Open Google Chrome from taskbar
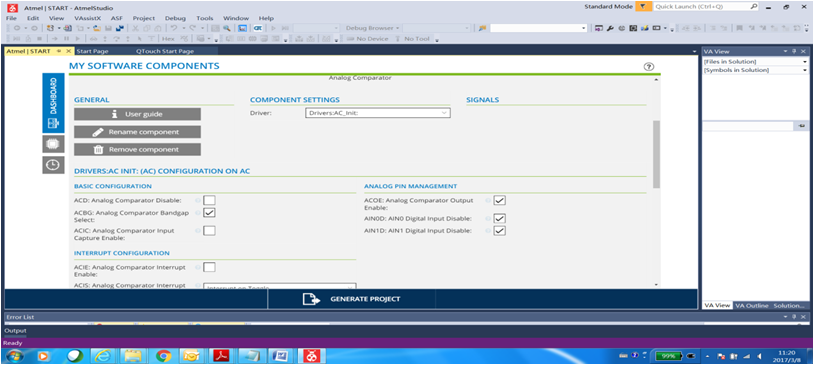 coord(164,356)
